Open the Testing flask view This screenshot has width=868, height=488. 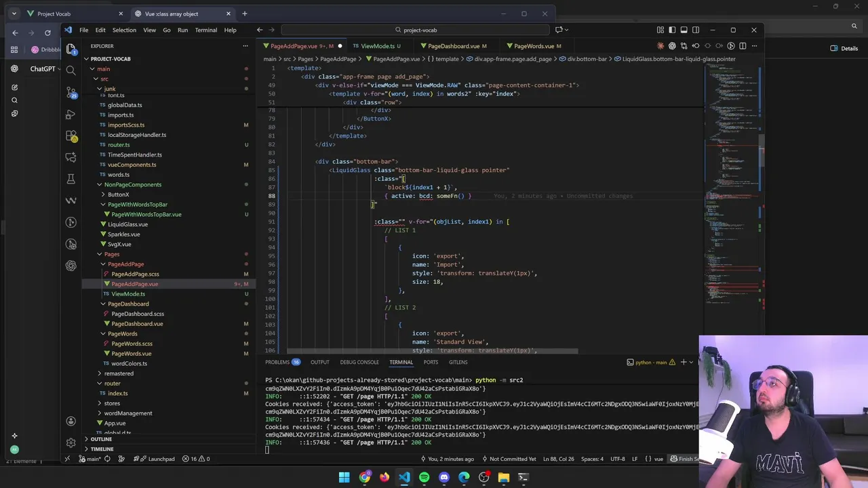(x=71, y=179)
